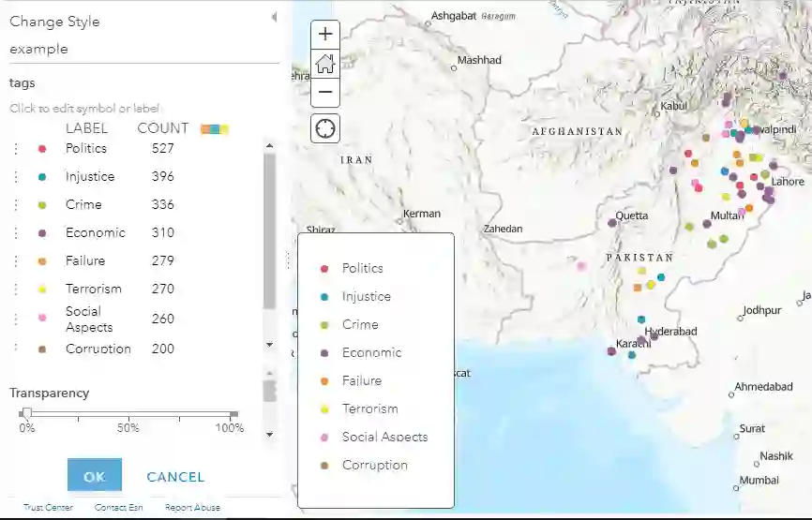Collapse the Change Style side panel
Image resolution: width=812 pixels, height=520 pixels.
pos(274,17)
